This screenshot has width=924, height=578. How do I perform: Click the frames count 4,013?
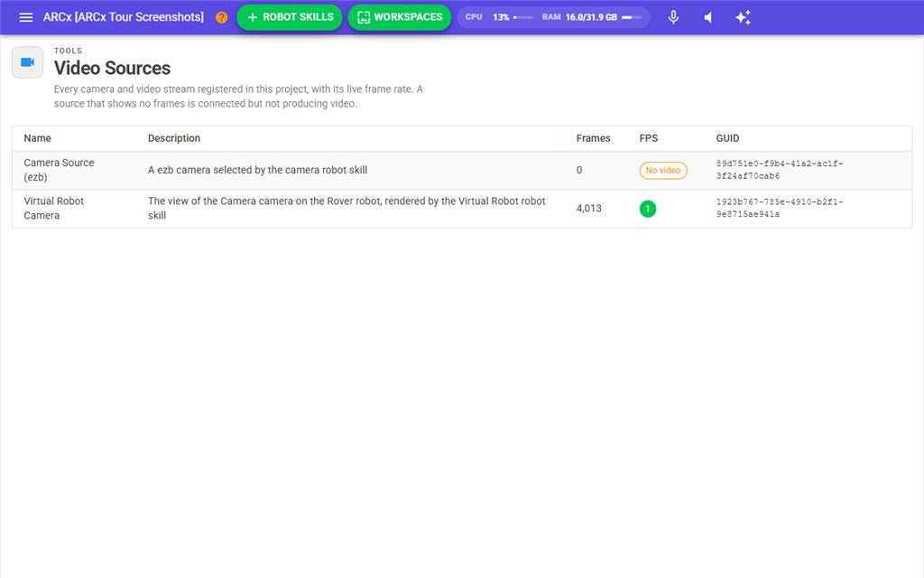tap(588, 209)
